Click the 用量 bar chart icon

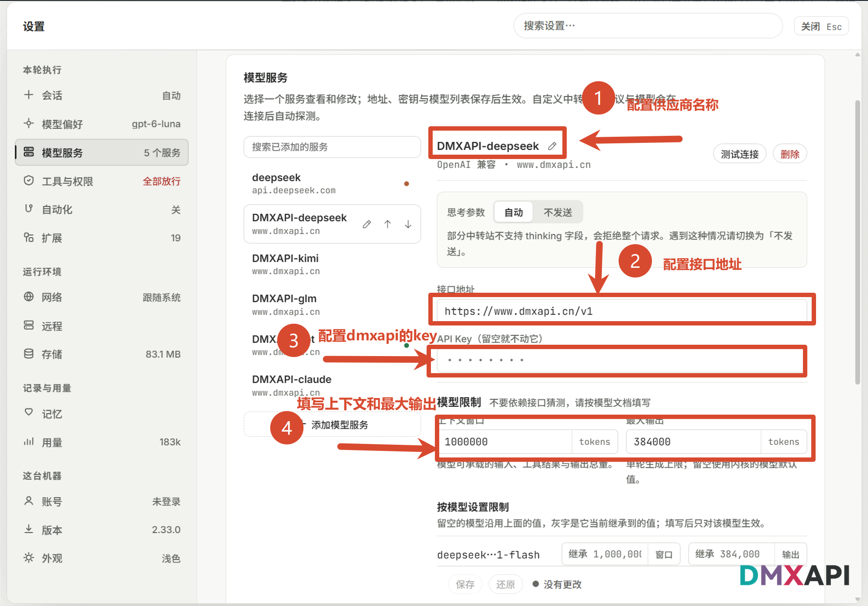[29, 442]
